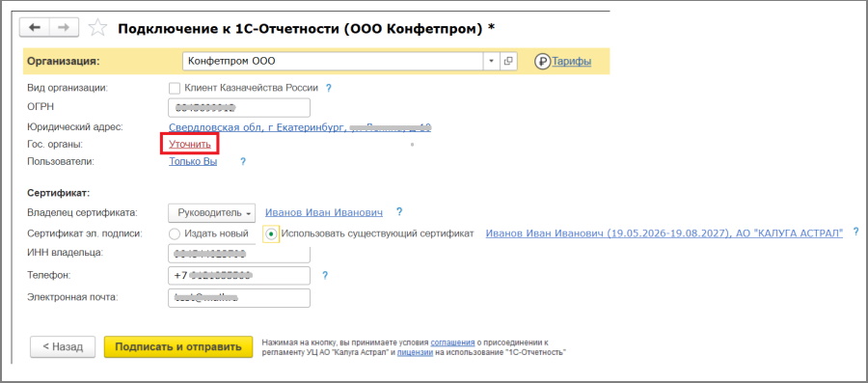Open existing certificate link with АО КАЛУГА АСТРАЛ
The image size is (868, 383).
[665, 233]
